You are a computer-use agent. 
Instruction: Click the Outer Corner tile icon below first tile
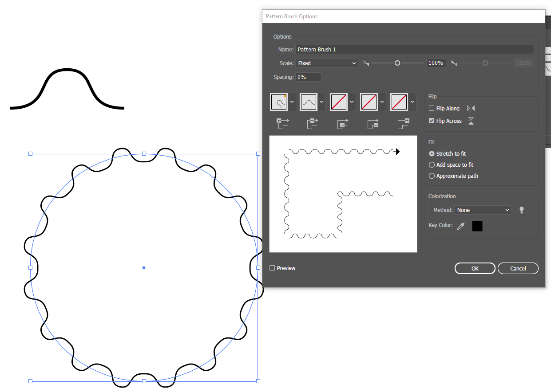tap(283, 124)
